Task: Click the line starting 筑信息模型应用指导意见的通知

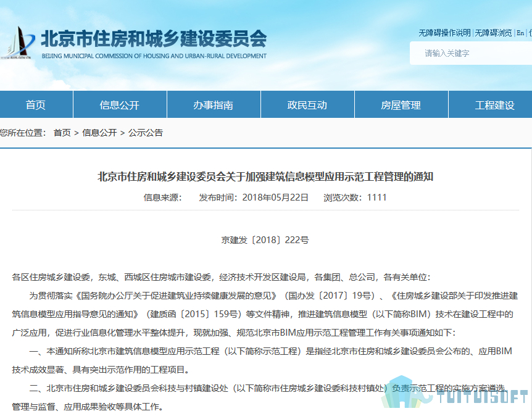Action: 263,314
